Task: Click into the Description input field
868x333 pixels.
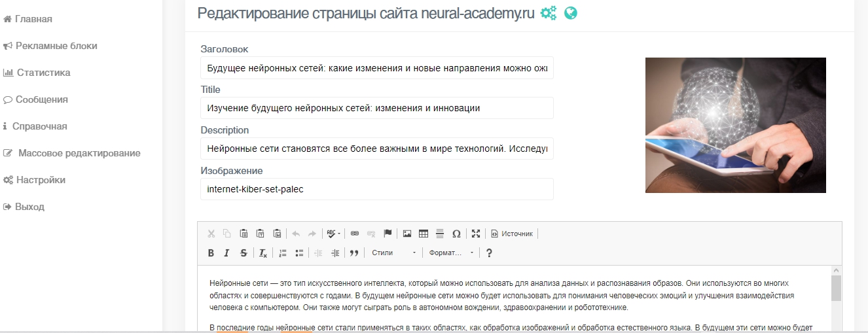Action: pos(376,149)
